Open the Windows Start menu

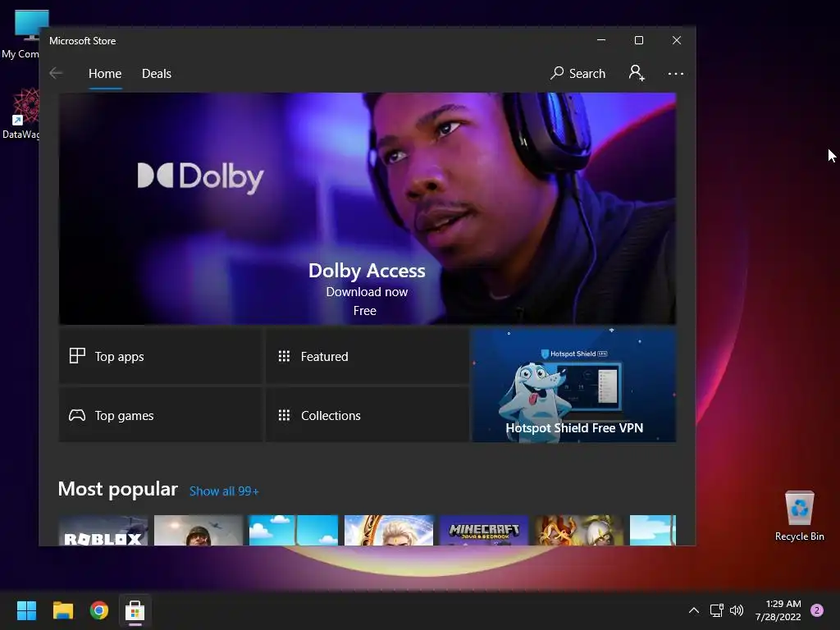click(x=26, y=610)
